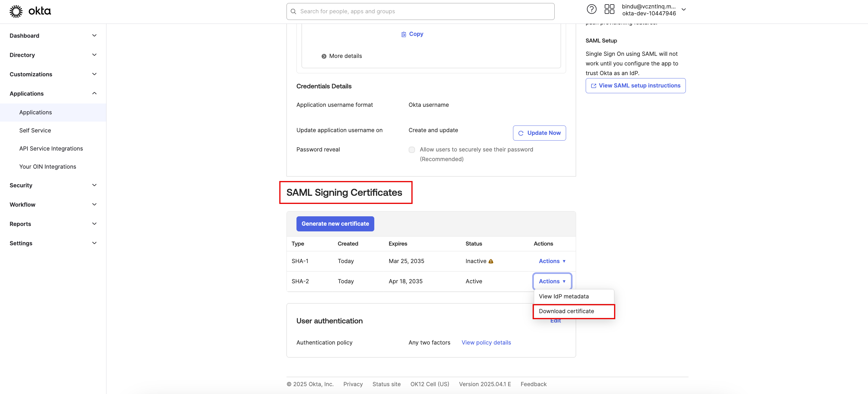Image resolution: width=868 pixels, height=394 pixels.
Task: Choose View IdP metadata from menu
Action: (564, 297)
